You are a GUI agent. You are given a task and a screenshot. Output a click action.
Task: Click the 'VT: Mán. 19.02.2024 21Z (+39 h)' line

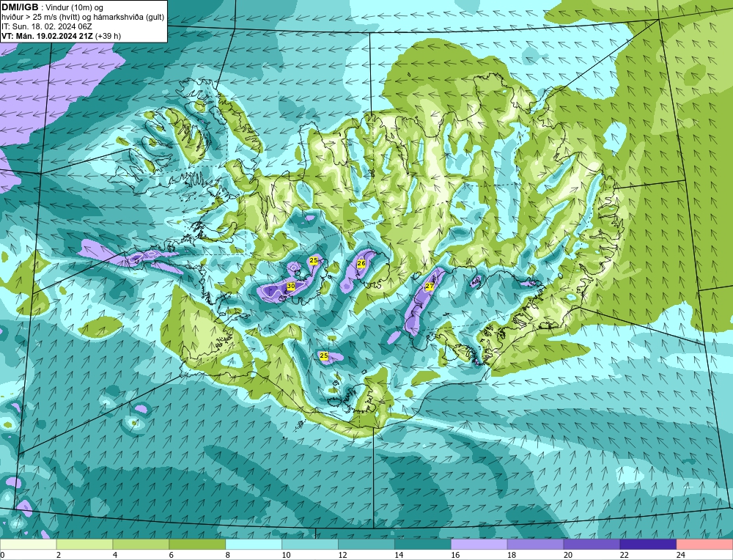[x=62, y=36]
